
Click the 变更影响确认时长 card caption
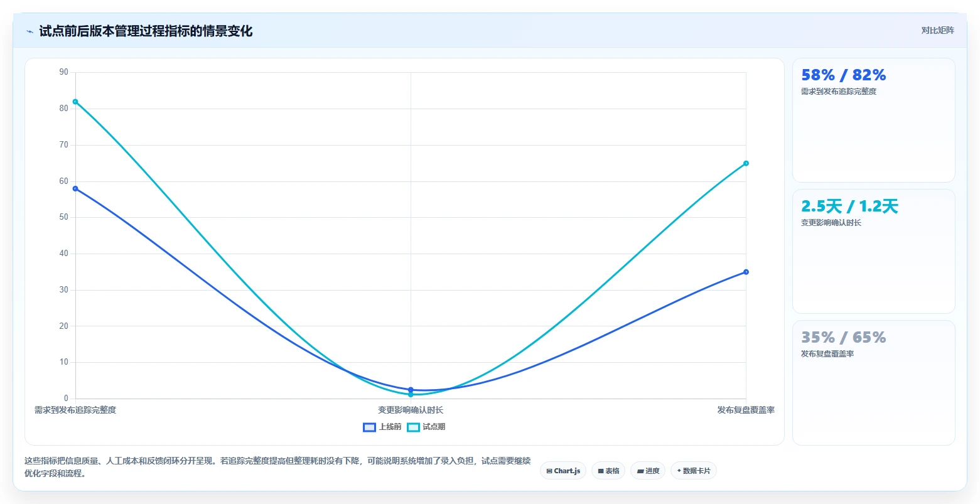click(x=831, y=223)
